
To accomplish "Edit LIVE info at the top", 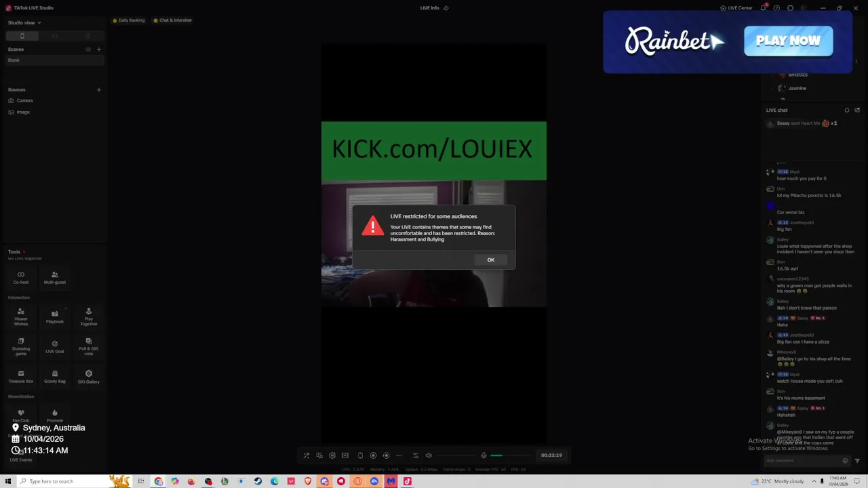I will (434, 8).
